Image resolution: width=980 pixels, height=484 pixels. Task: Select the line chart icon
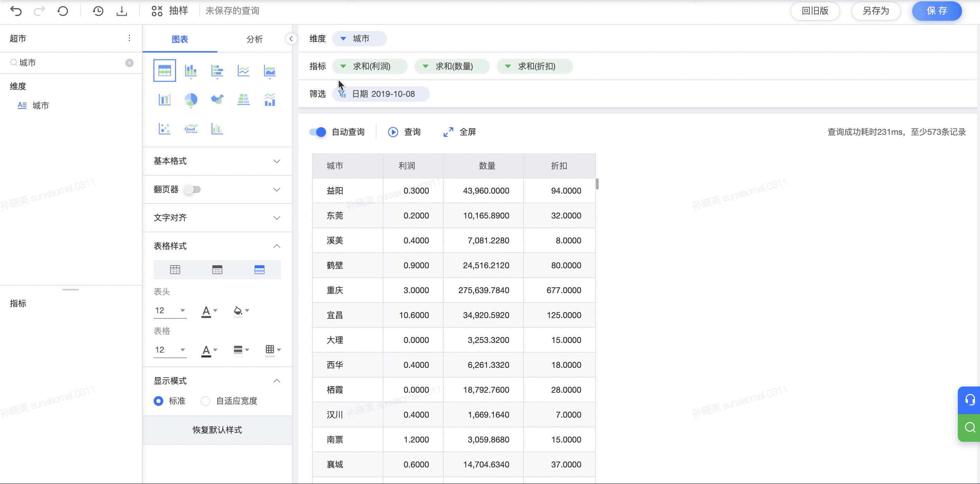(244, 71)
